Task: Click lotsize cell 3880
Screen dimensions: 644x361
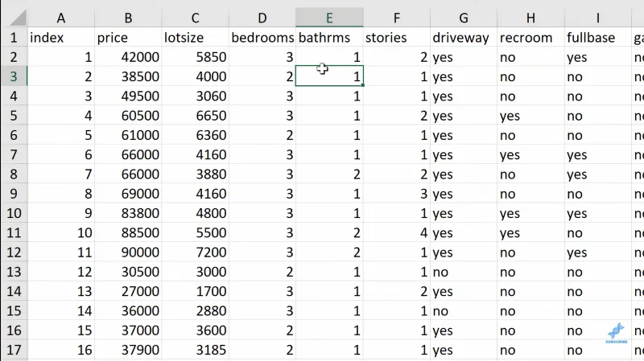Action: click(195, 174)
